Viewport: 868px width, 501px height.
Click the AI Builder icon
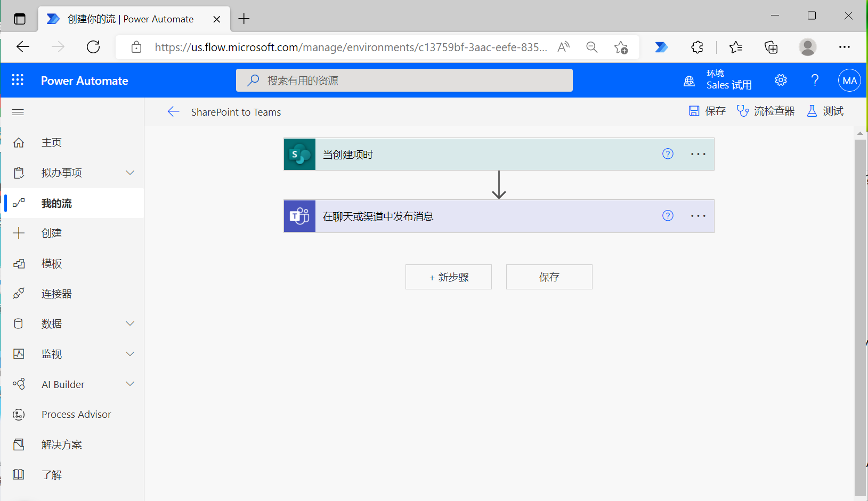19,384
